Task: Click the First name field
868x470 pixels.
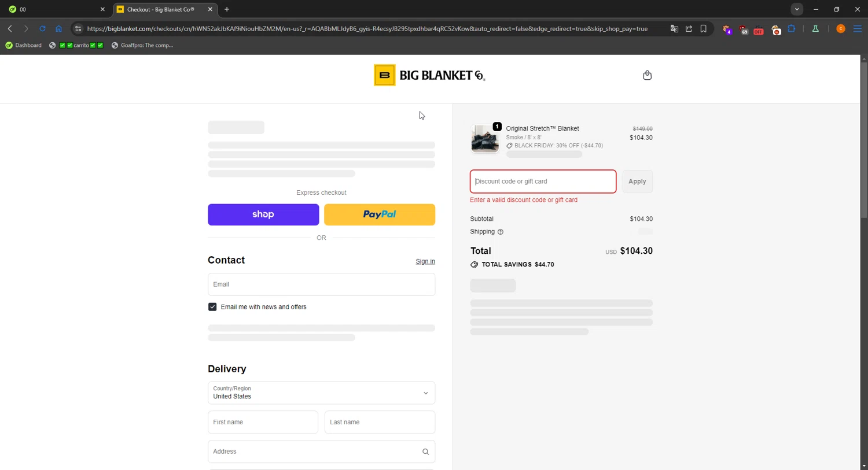Action: [x=263, y=422]
